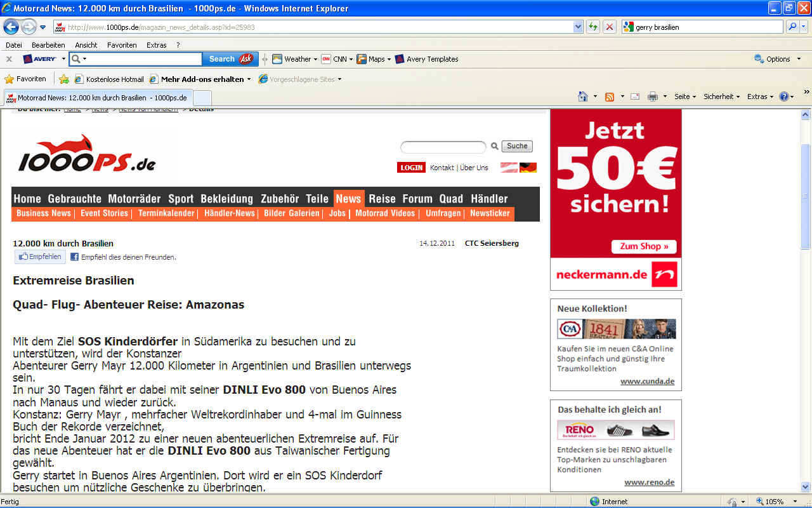
Task: Open the Favoriten menu in menu bar
Action: pyautogui.click(x=122, y=45)
